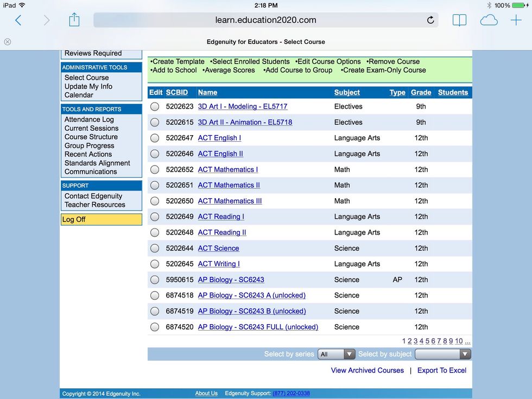Open the Safari share sheet icon
Image resolution: width=532 pixels, height=399 pixels.
click(x=74, y=20)
